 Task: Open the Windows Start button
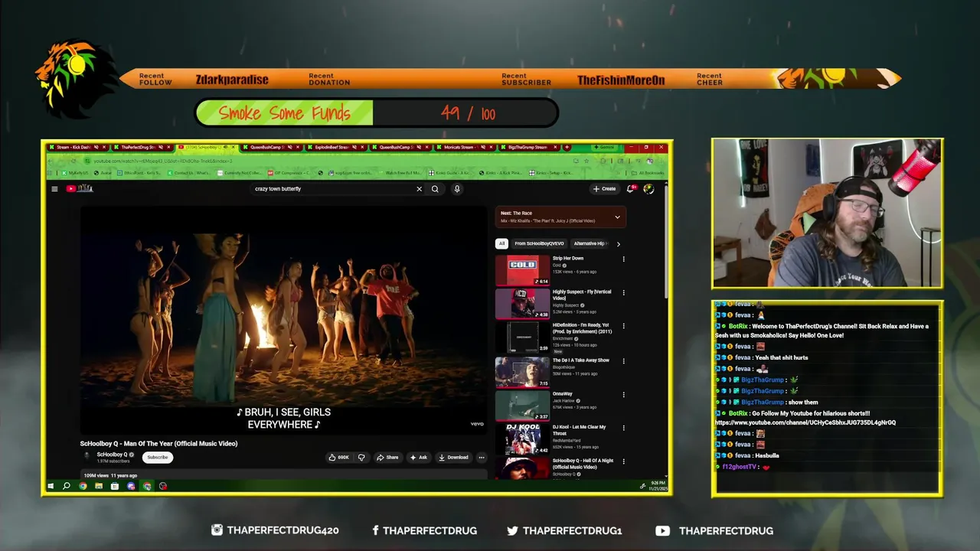click(x=51, y=486)
